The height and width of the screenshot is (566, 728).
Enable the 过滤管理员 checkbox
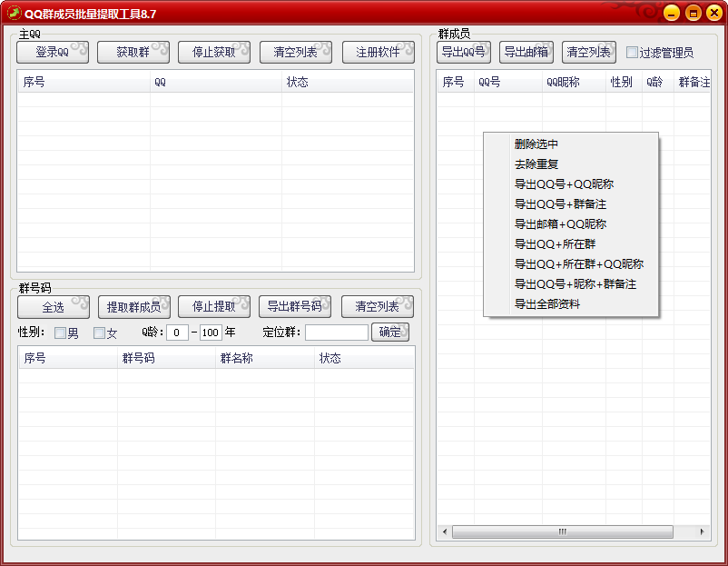click(x=632, y=53)
